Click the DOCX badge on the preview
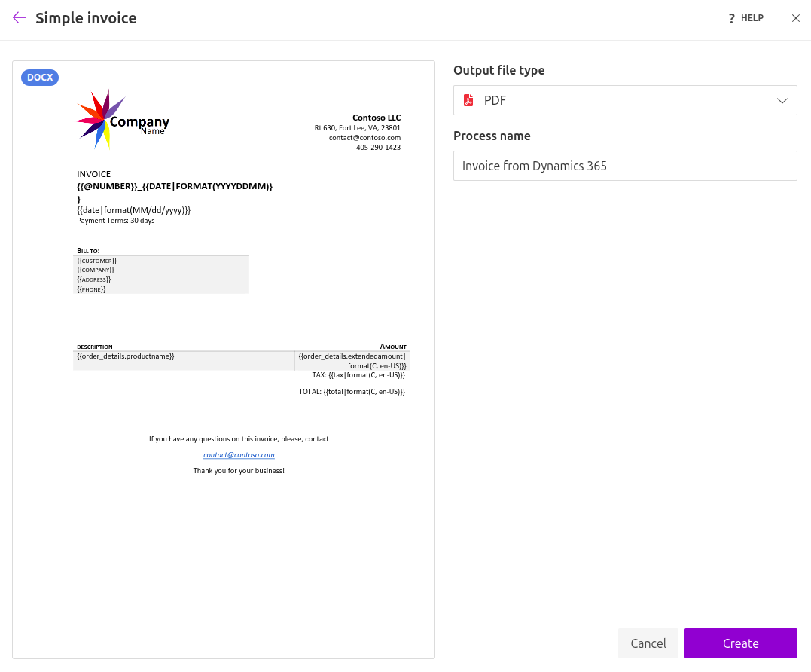811x672 pixels. pyautogui.click(x=40, y=78)
